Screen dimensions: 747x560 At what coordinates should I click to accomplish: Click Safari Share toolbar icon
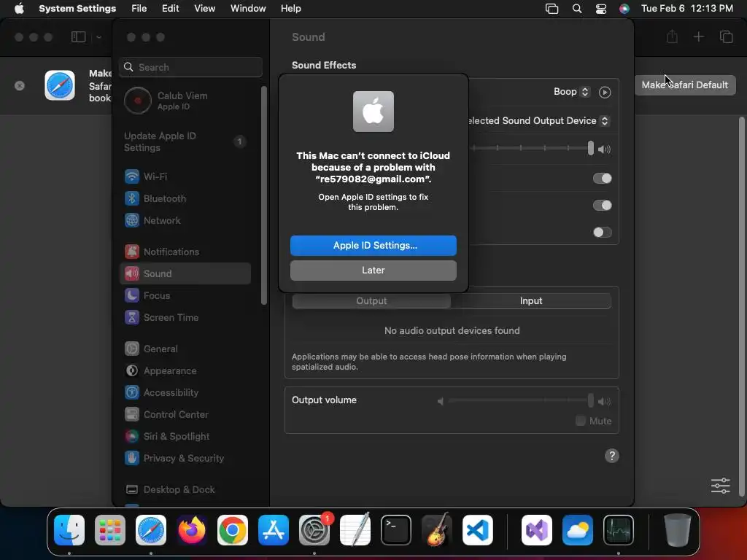coord(672,36)
